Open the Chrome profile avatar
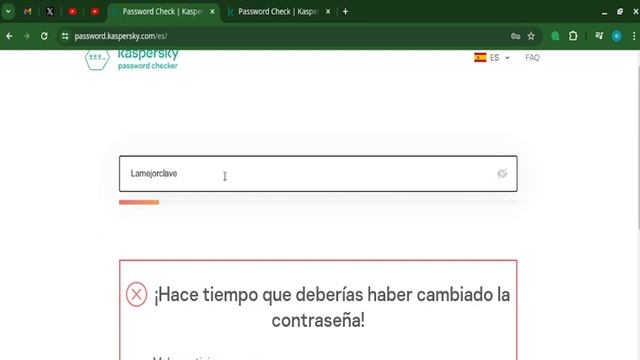This screenshot has width=640, height=360. tap(617, 36)
